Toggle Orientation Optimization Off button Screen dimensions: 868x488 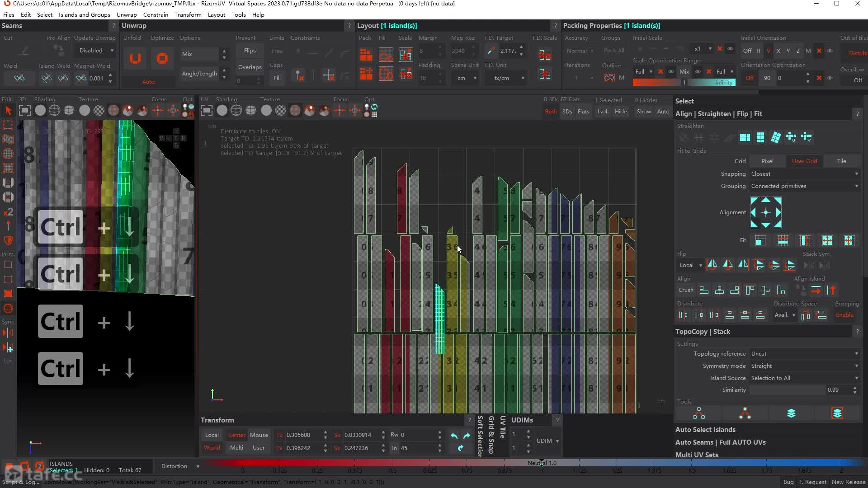click(x=749, y=78)
